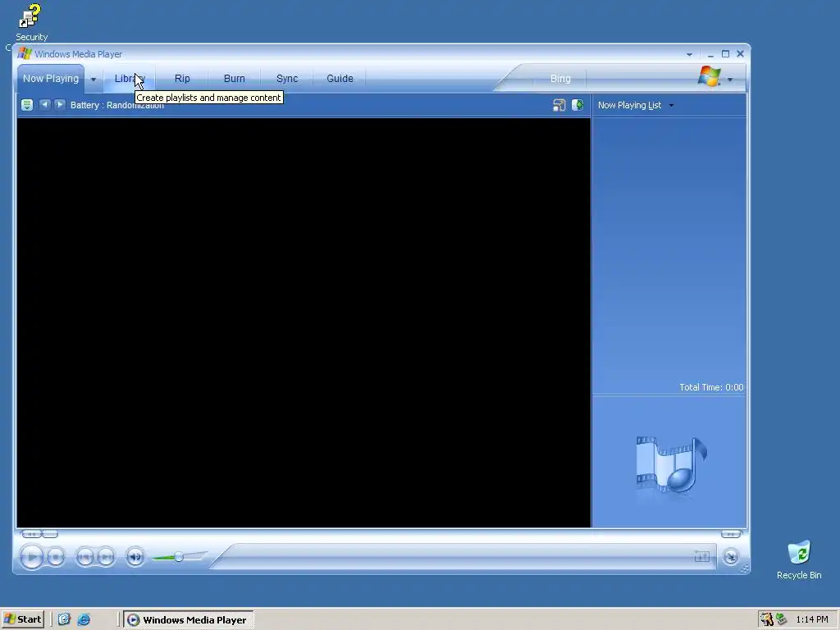
Task: Click the first system tray icon
Action: (767, 619)
